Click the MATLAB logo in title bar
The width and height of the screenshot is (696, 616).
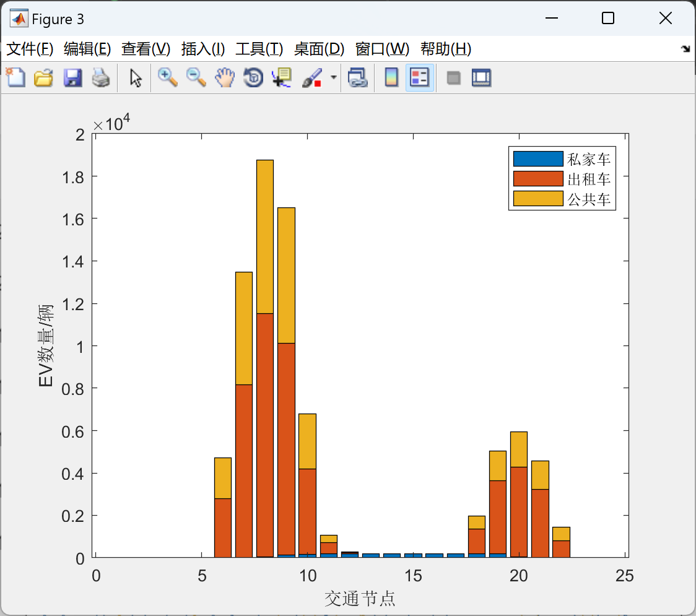pyautogui.click(x=19, y=18)
